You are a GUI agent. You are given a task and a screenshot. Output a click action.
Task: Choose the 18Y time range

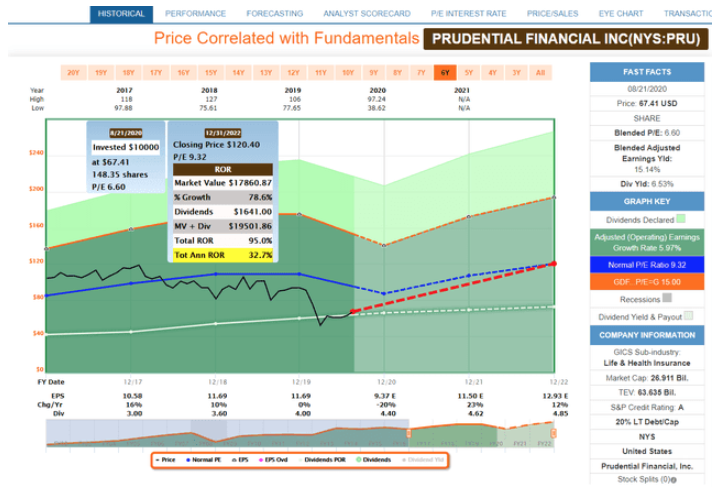click(x=128, y=73)
